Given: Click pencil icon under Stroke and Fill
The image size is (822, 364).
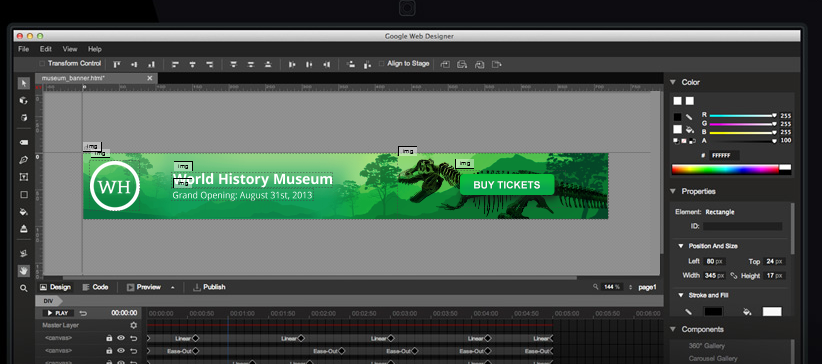Looking at the screenshot, I should pyautogui.click(x=688, y=312).
